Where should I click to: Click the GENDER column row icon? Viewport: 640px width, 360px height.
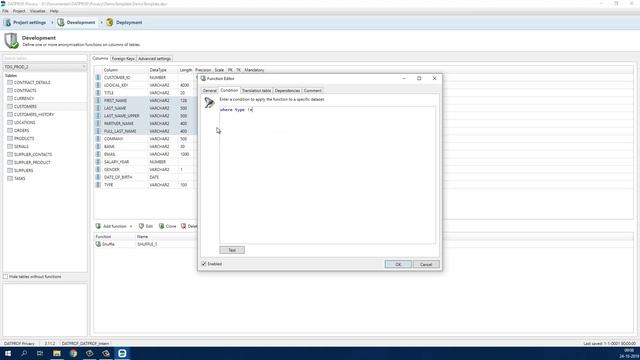point(98,169)
